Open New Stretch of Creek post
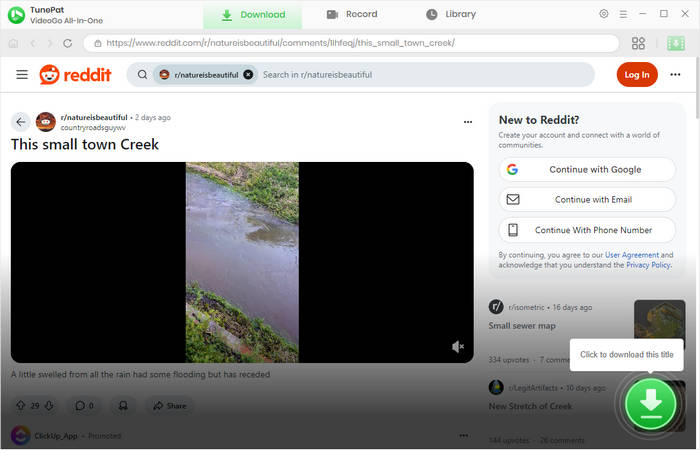The image size is (700, 450). click(530, 406)
